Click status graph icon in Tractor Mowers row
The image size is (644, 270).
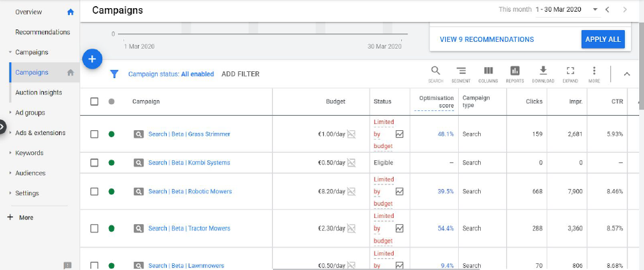pyautogui.click(x=399, y=229)
